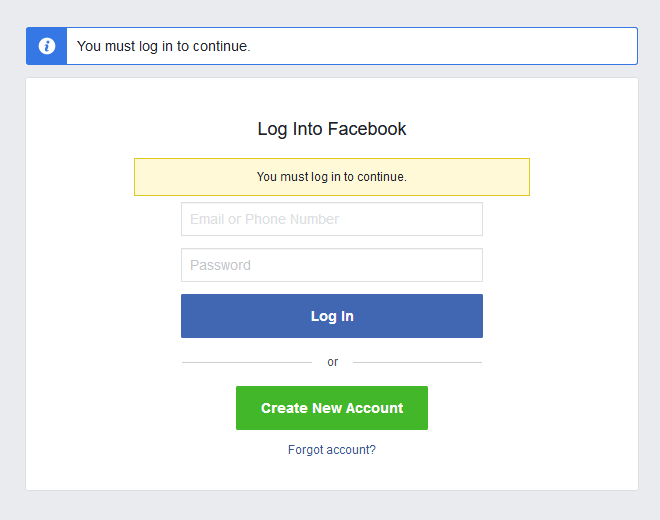Click the green Create New Account button
This screenshot has width=660, height=520.
[x=332, y=408]
